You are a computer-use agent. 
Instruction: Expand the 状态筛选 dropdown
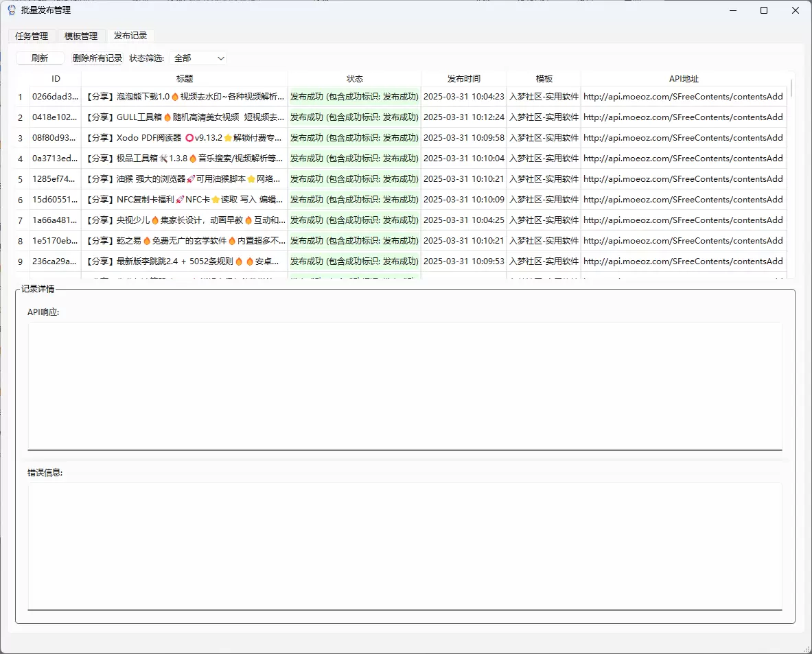point(199,58)
